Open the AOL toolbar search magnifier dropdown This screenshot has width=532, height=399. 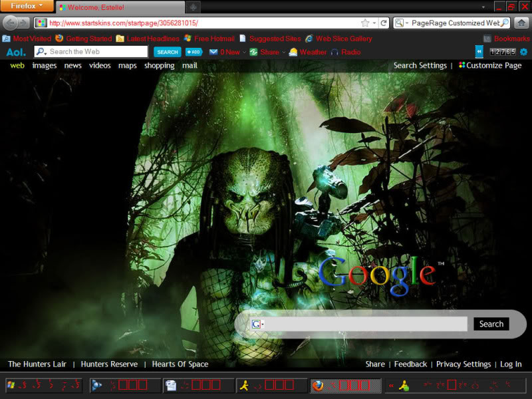coord(41,52)
